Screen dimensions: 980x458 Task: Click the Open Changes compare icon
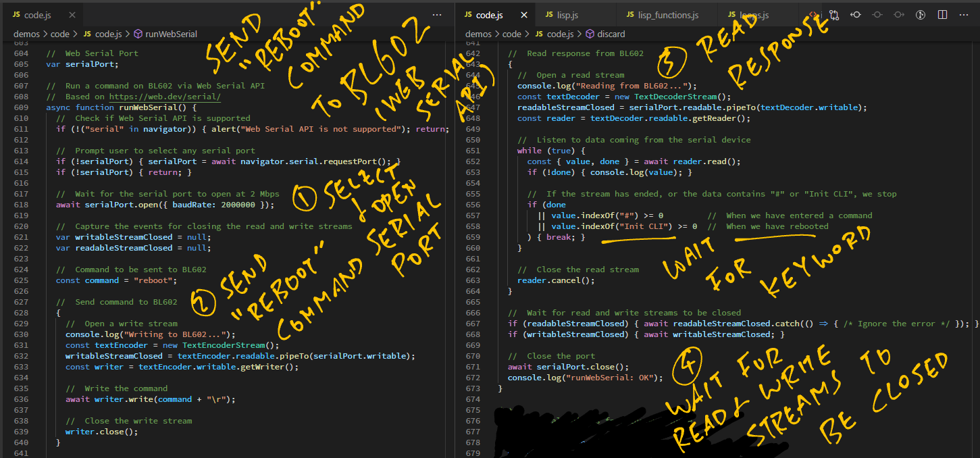coord(834,14)
